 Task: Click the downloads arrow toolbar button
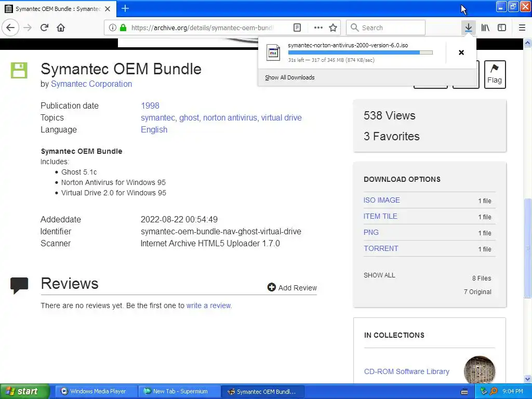click(468, 28)
